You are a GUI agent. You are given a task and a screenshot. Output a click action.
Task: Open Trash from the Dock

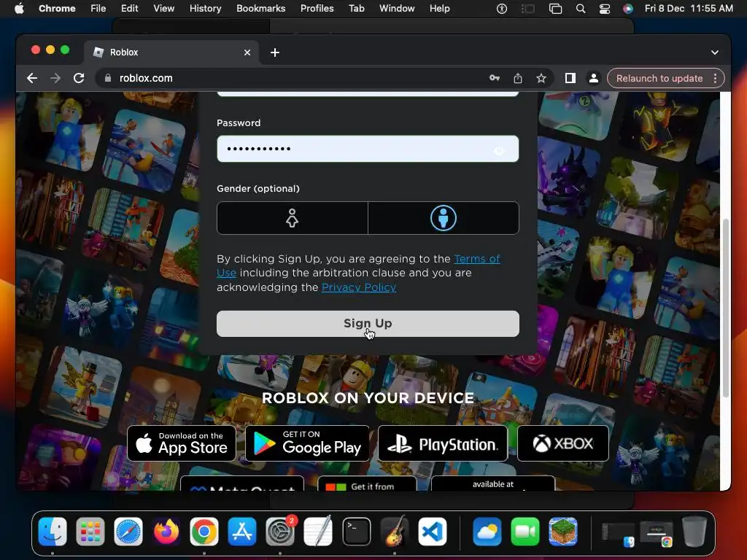(694, 532)
